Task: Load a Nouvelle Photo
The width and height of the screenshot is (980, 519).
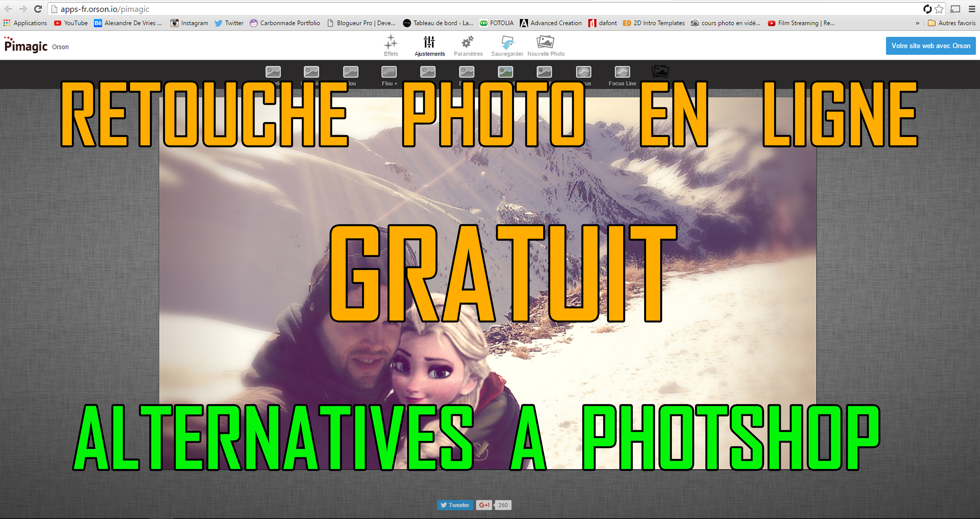Action: 546,45
